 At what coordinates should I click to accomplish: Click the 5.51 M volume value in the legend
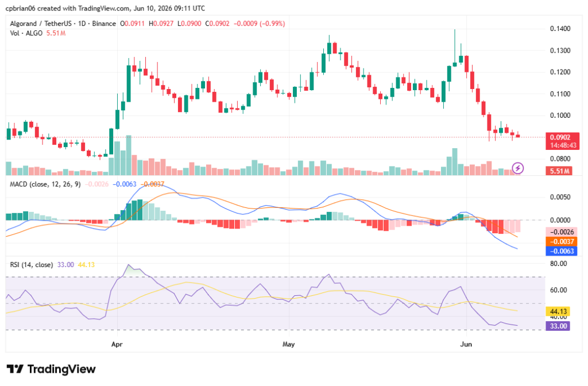coord(56,33)
